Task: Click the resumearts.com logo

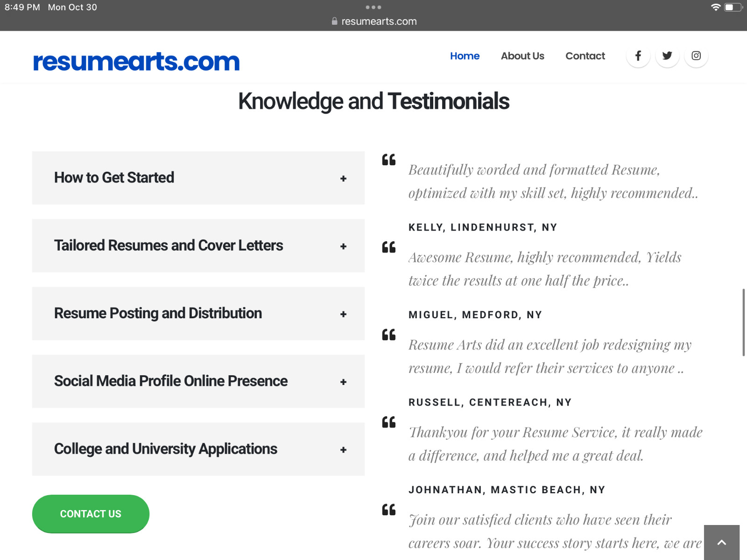Action: [x=136, y=61]
